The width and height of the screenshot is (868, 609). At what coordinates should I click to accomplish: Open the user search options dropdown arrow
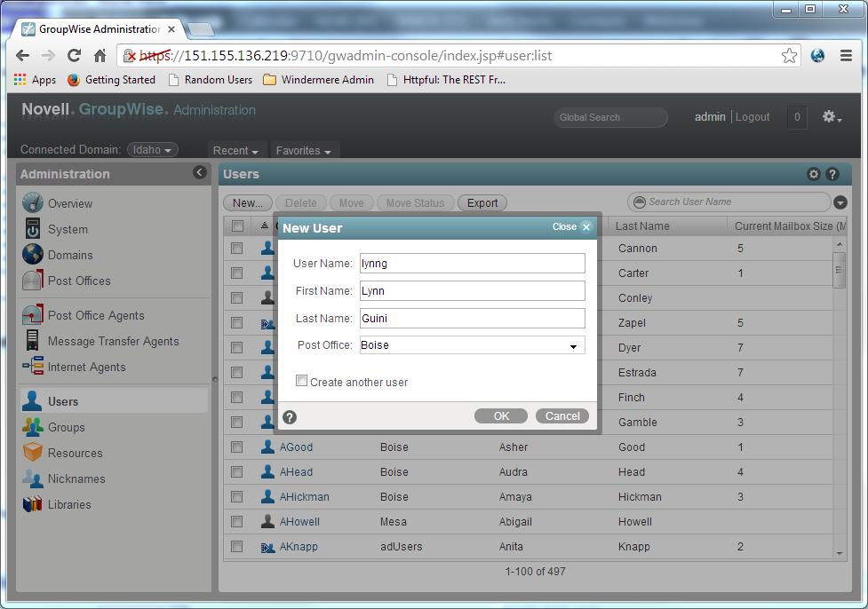point(840,202)
